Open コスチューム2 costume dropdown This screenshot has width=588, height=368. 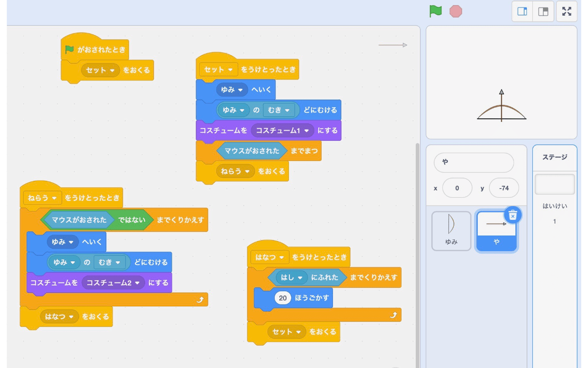click(x=113, y=282)
